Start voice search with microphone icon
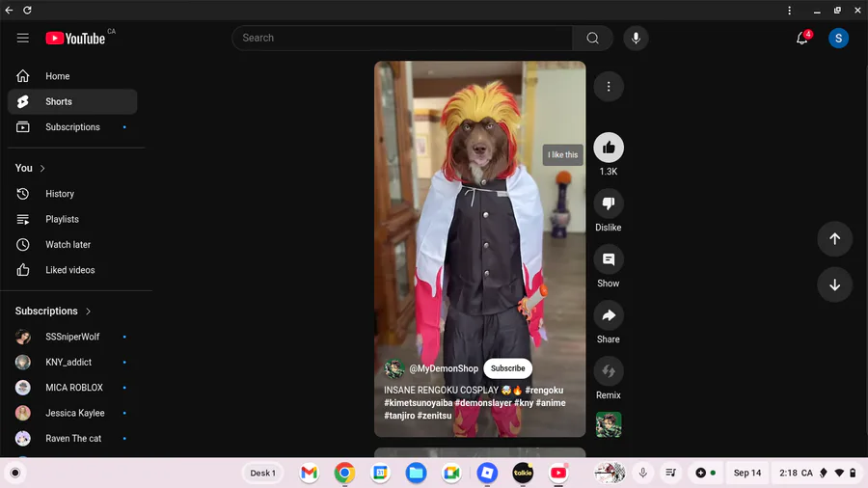 click(x=636, y=38)
